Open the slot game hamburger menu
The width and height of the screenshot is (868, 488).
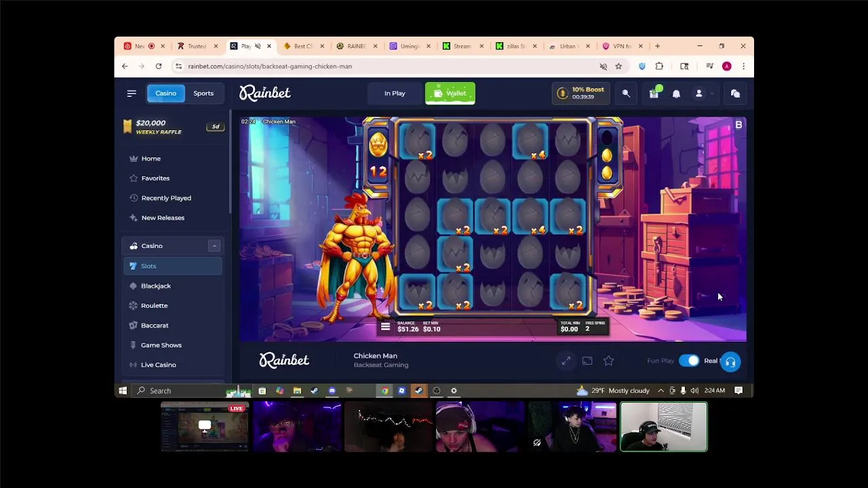coord(385,327)
